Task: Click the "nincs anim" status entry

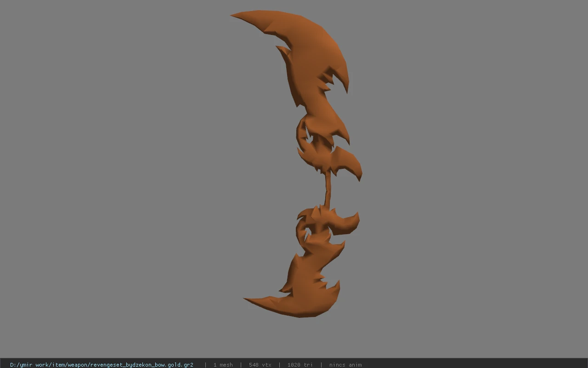Action: pyautogui.click(x=345, y=365)
